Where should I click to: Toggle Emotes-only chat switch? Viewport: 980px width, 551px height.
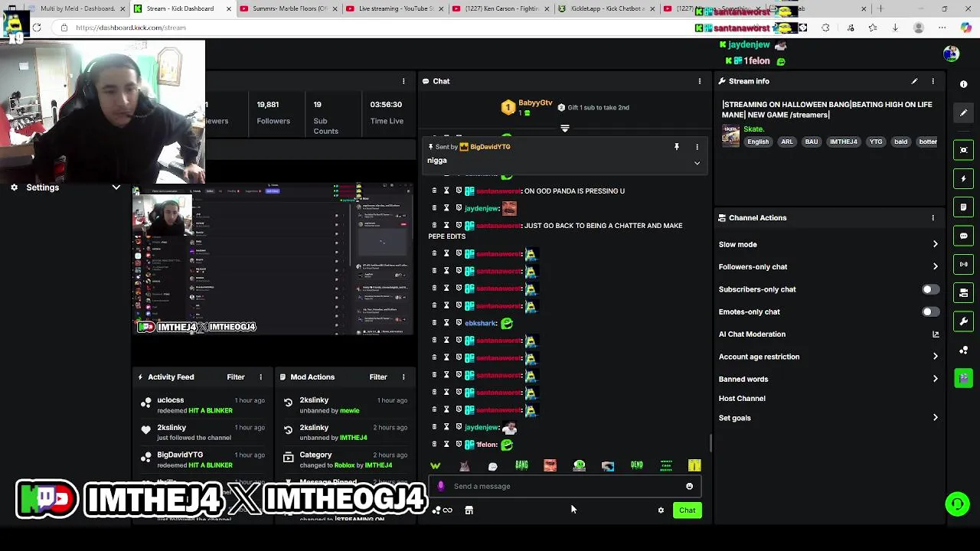(x=930, y=312)
